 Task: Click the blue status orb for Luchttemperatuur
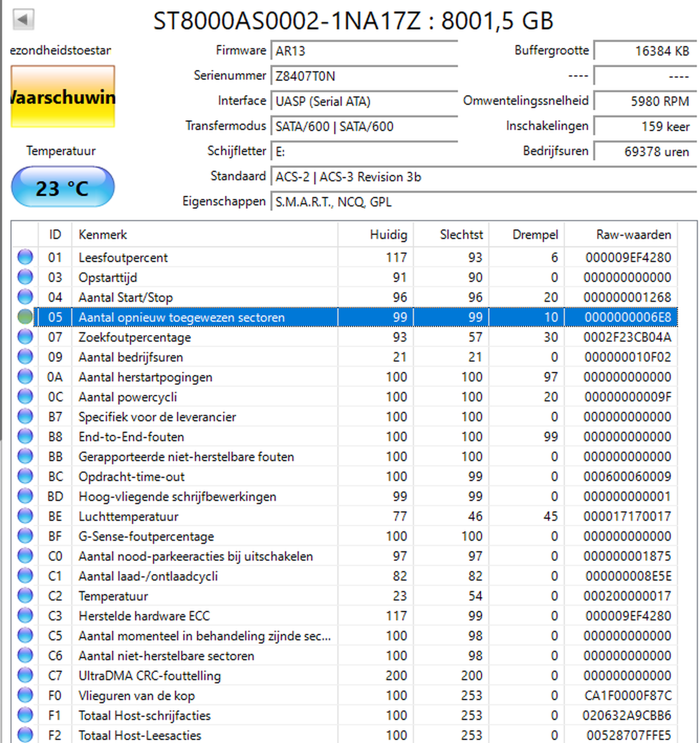tap(25, 516)
